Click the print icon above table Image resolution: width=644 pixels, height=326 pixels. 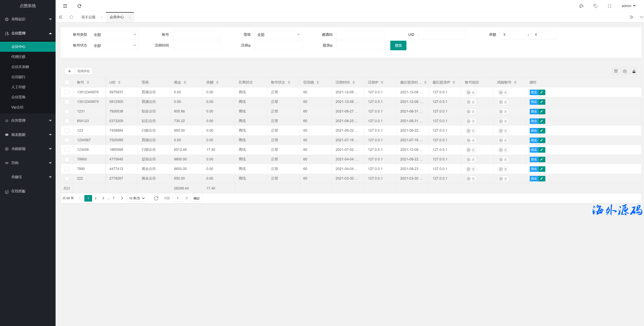point(625,71)
